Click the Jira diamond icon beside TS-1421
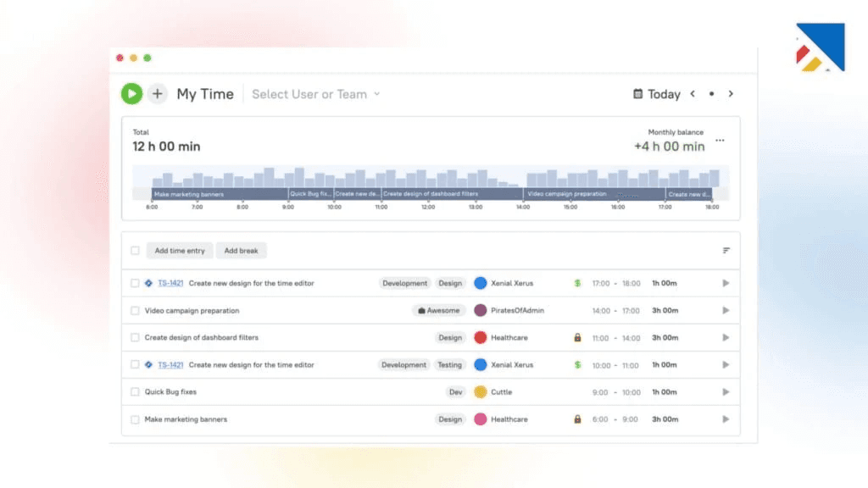868x488 pixels. pos(148,283)
